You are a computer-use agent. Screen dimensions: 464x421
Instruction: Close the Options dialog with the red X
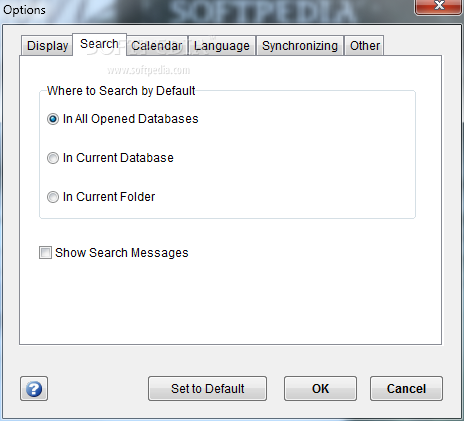pyautogui.click(x=439, y=6)
